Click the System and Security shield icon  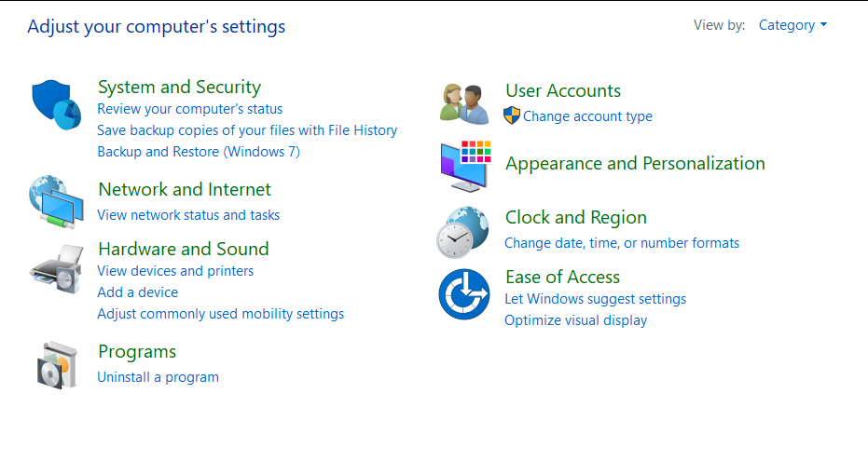coord(57,105)
